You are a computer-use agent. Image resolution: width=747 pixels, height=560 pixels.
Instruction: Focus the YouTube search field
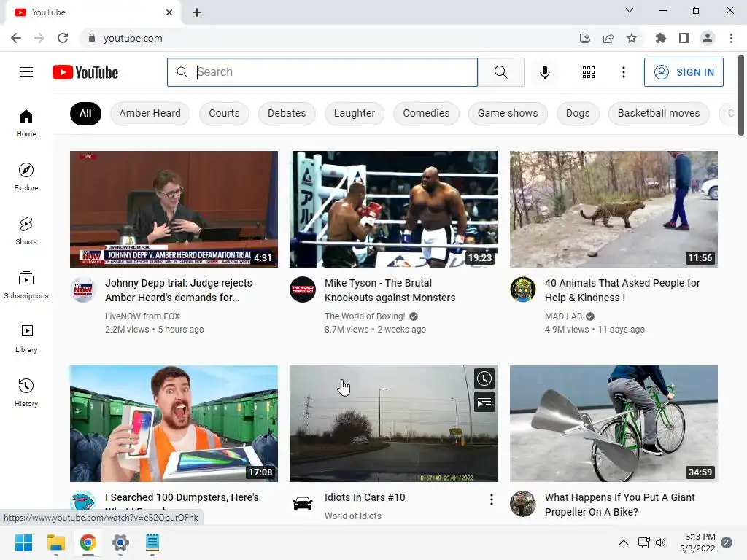322,72
